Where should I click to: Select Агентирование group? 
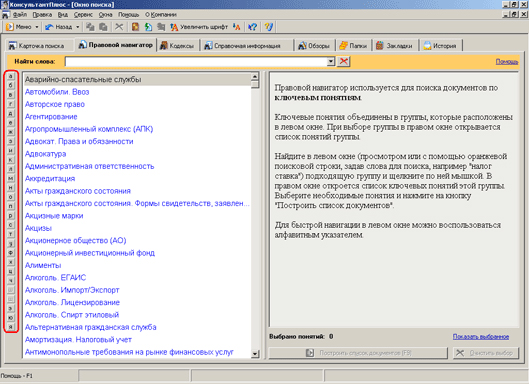tap(51, 117)
